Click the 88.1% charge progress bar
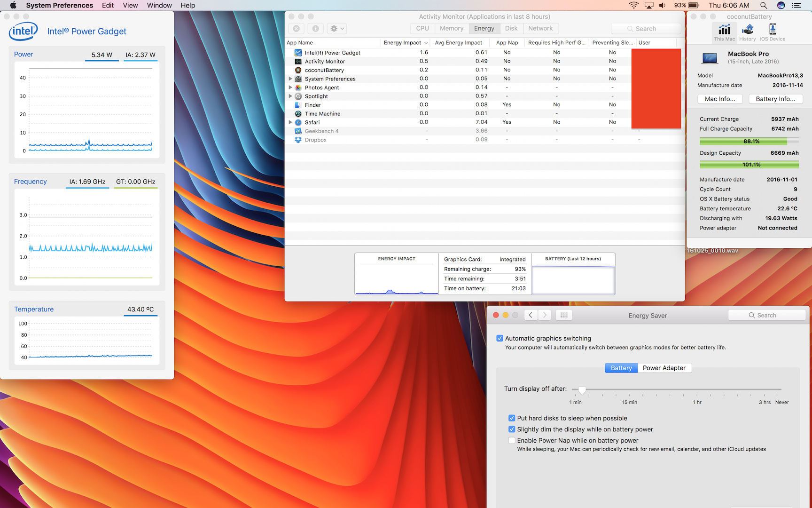812x508 pixels. click(x=749, y=141)
